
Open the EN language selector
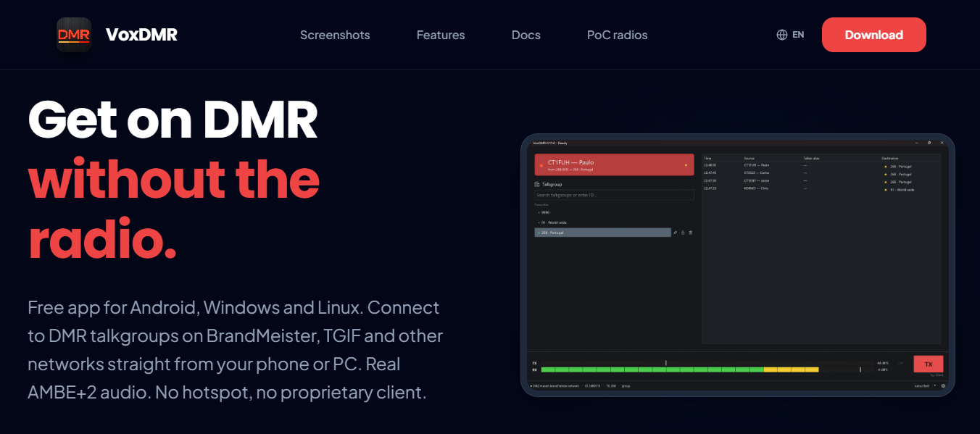(790, 35)
